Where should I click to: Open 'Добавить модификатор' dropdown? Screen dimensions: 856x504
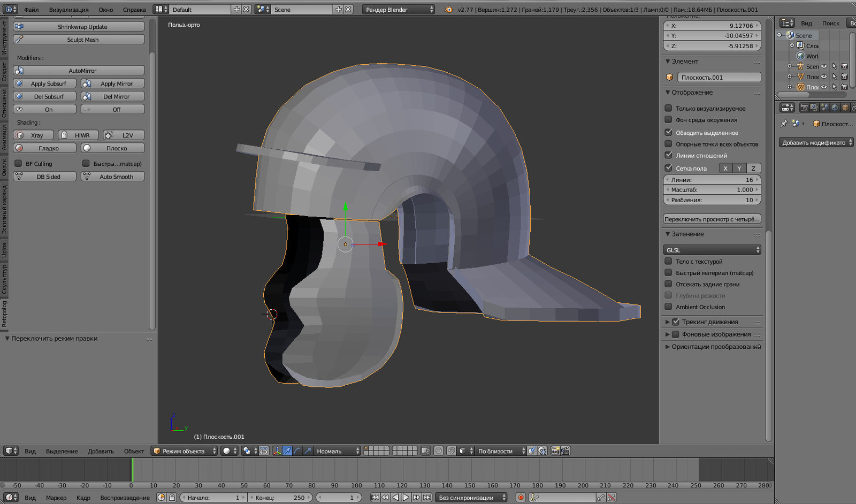point(816,142)
